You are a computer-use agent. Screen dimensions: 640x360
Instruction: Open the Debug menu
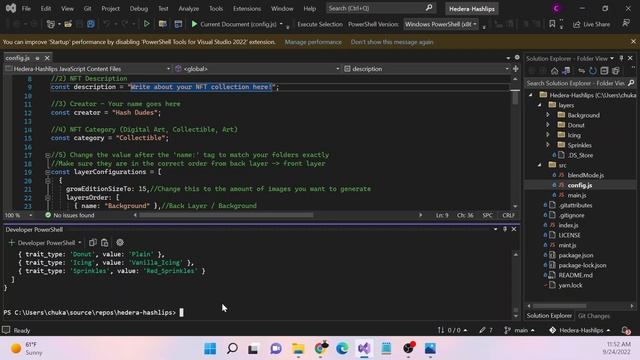(x=139, y=8)
